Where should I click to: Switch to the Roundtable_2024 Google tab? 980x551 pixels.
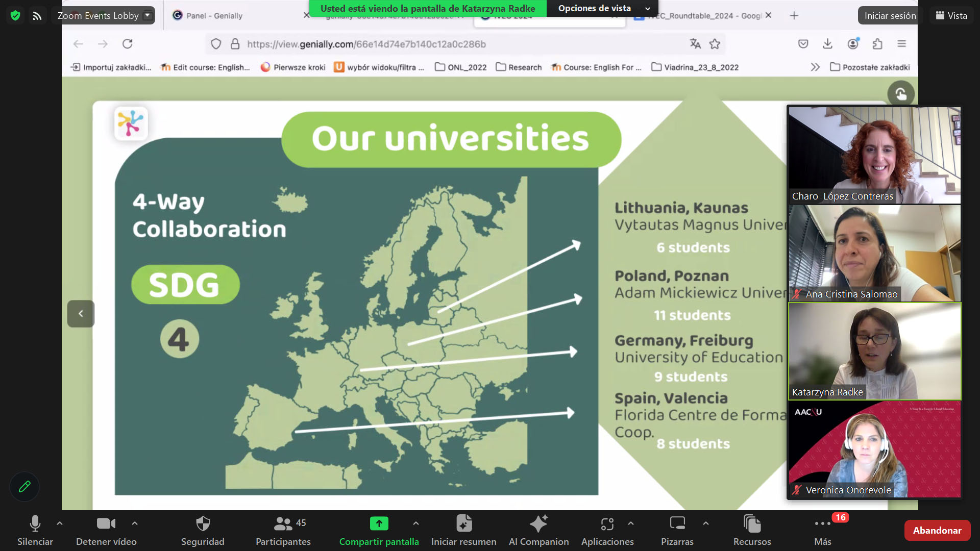703,16
